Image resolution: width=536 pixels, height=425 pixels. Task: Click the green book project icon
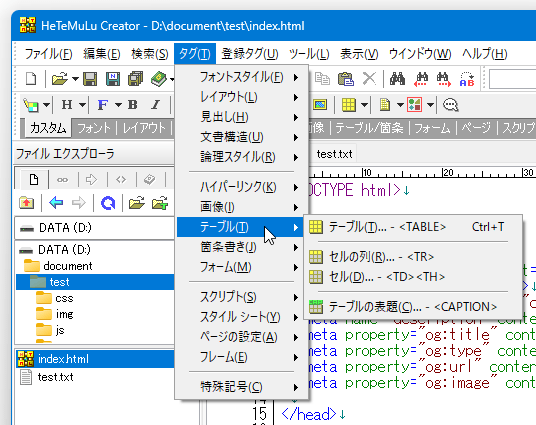pos(159,79)
